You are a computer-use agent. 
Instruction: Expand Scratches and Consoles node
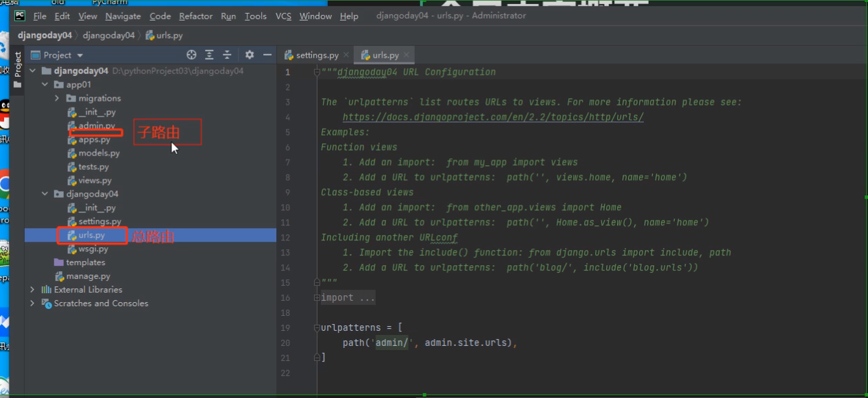[32, 303]
